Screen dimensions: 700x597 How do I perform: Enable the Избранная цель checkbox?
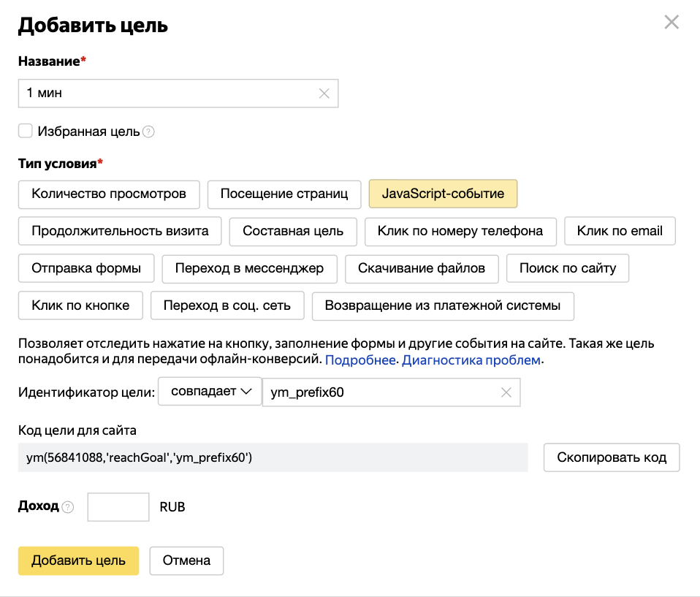click(x=25, y=131)
